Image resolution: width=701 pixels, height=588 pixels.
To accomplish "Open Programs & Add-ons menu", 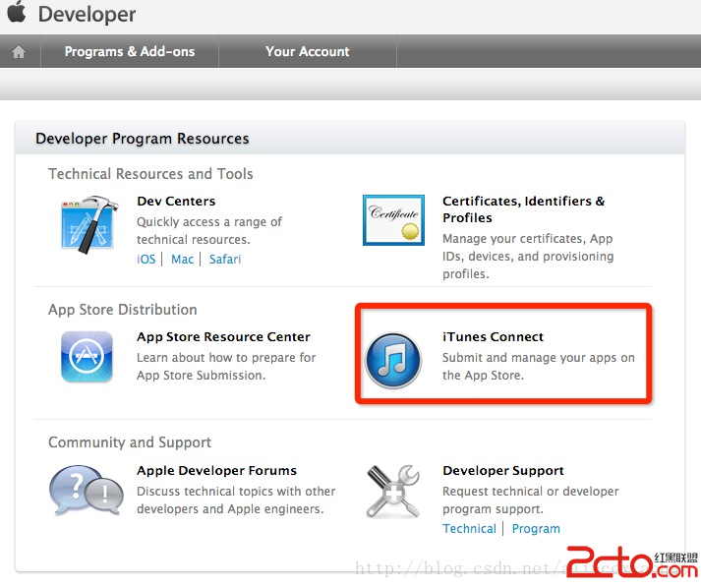I will click(x=130, y=51).
